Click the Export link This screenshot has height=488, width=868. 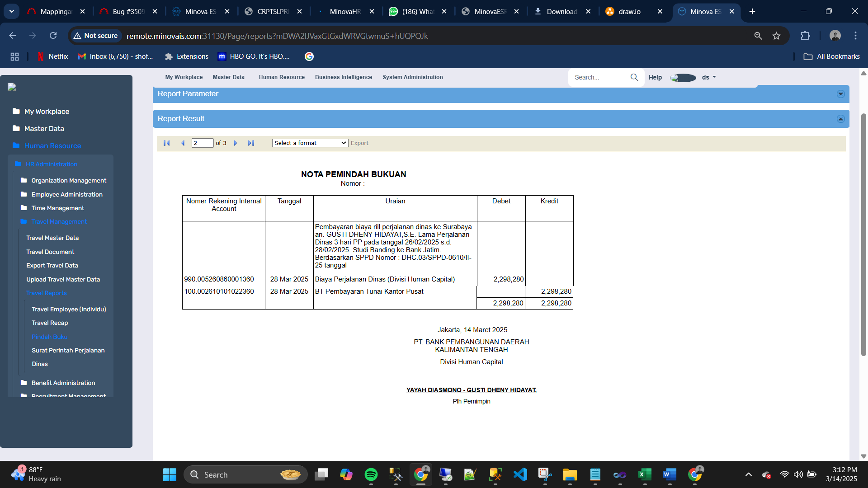359,143
